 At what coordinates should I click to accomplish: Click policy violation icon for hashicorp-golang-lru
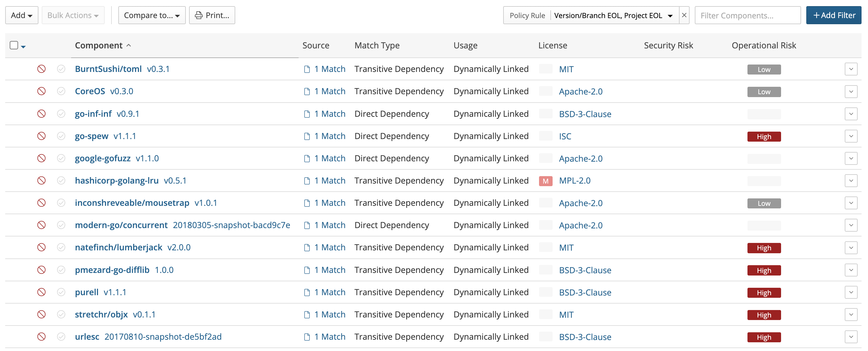coord(41,181)
